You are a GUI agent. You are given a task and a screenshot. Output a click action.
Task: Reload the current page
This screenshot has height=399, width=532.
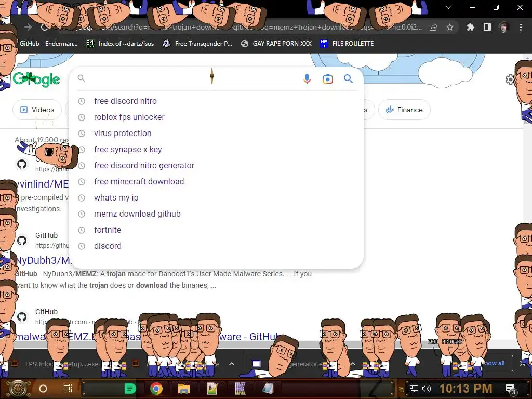[44, 27]
